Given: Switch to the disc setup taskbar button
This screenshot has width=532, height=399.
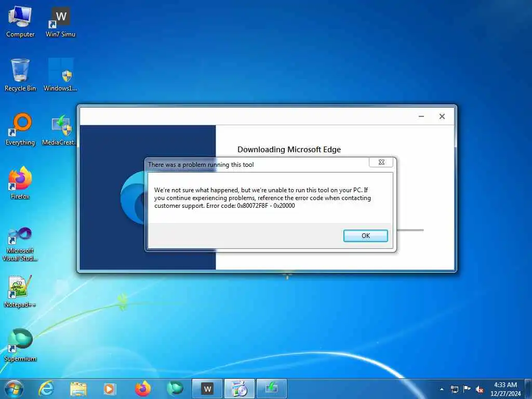Looking at the screenshot, I should point(239,389).
